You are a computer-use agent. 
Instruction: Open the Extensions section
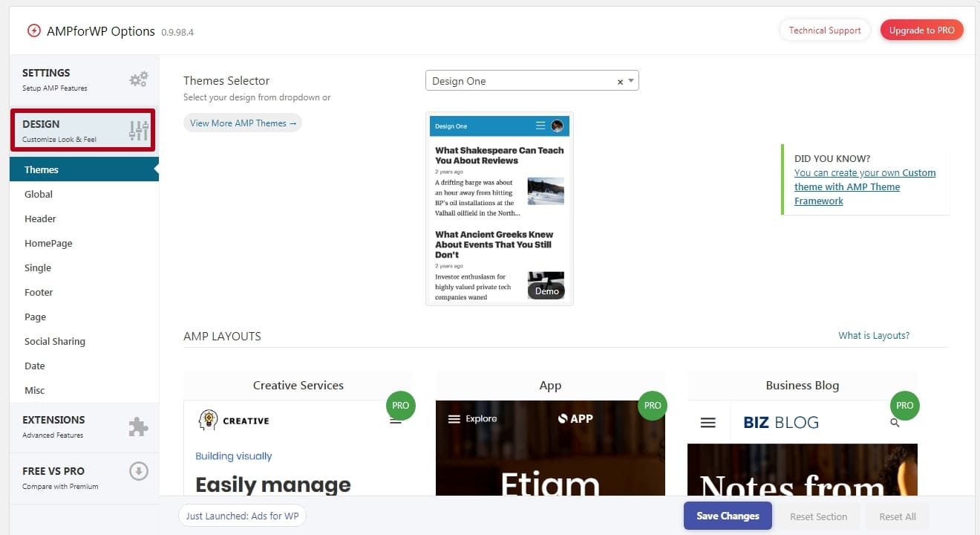click(84, 427)
